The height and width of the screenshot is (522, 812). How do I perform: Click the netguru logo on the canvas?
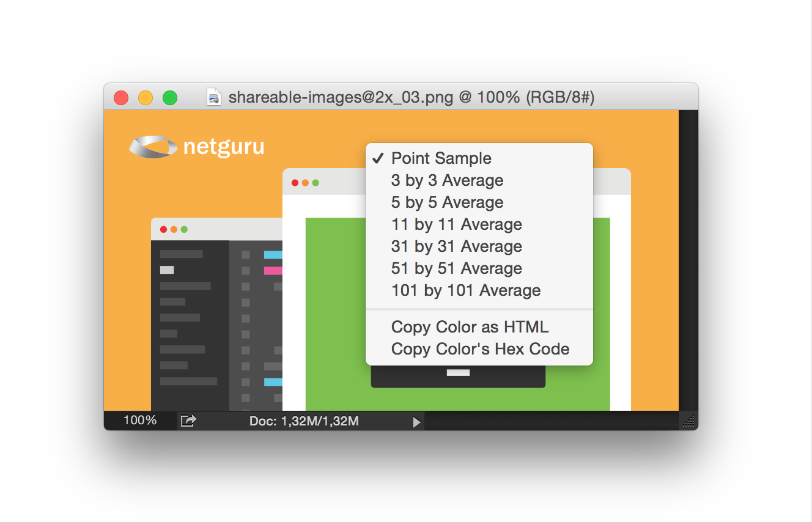pos(197,147)
